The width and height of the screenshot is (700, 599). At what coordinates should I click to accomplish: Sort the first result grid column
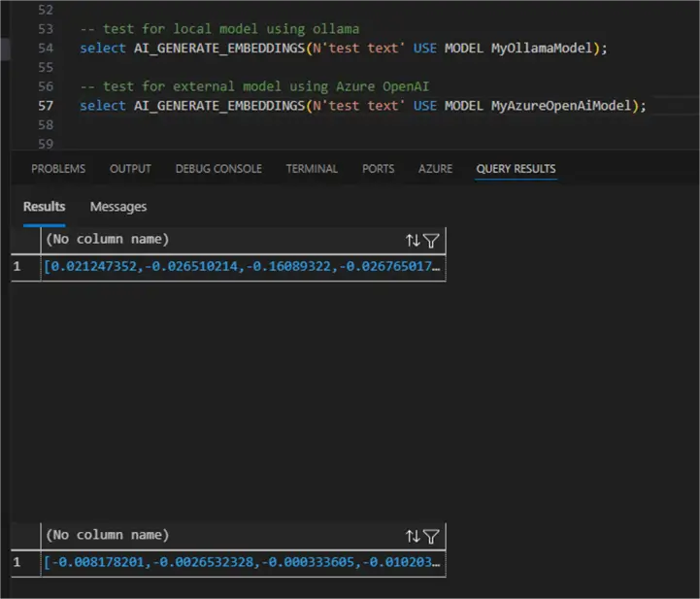[413, 241]
